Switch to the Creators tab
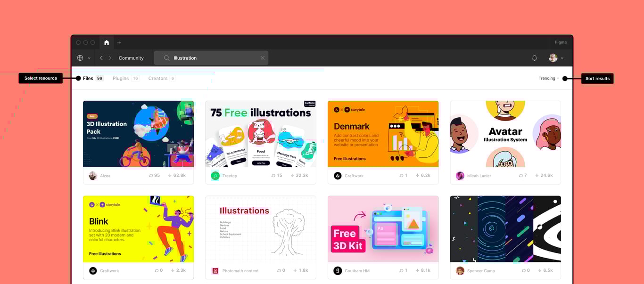 (x=162, y=78)
